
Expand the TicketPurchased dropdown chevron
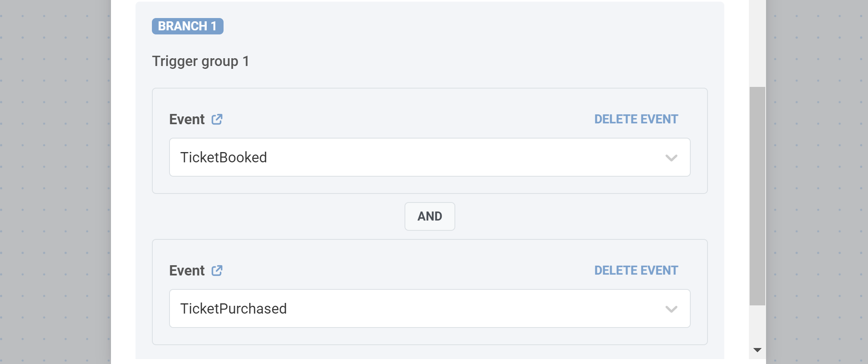(x=671, y=309)
